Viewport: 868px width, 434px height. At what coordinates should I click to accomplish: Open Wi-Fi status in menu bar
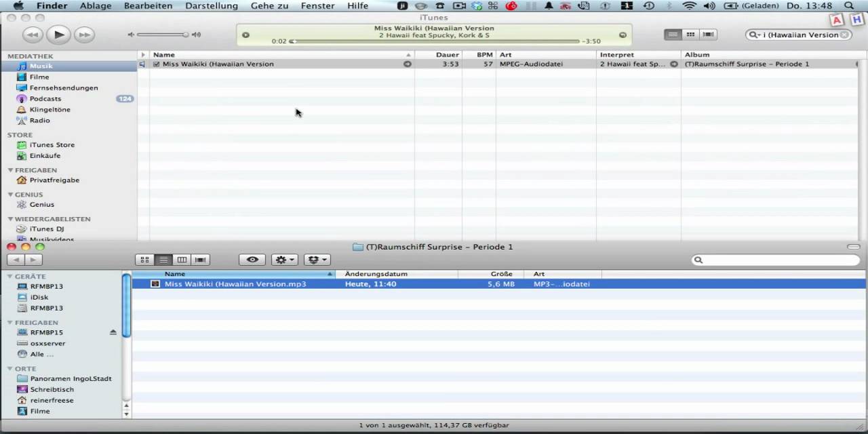click(x=690, y=5)
